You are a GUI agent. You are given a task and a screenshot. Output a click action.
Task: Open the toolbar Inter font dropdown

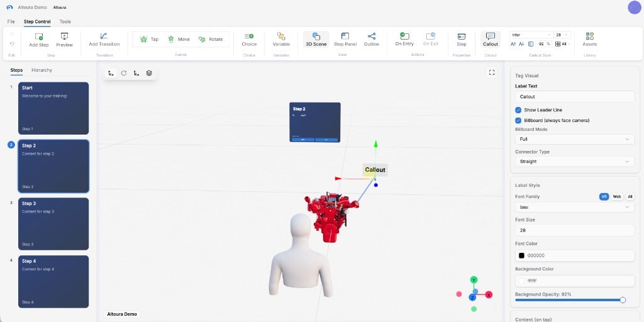(531, 35)
